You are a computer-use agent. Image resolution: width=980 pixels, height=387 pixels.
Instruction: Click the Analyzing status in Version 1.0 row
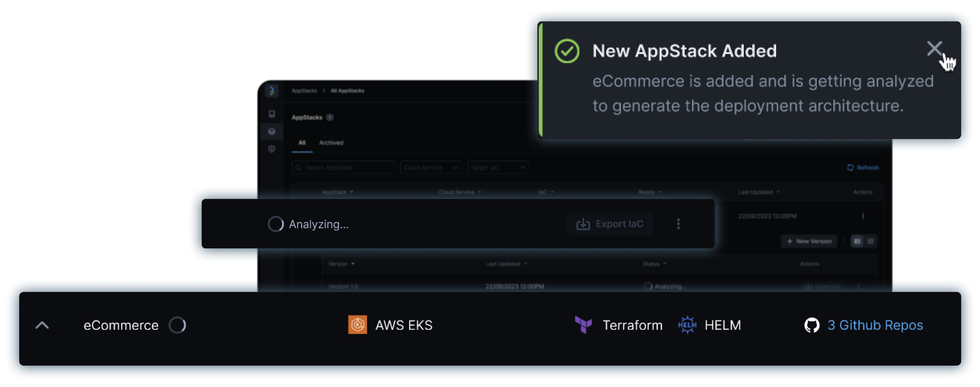[x=665, y=287]
